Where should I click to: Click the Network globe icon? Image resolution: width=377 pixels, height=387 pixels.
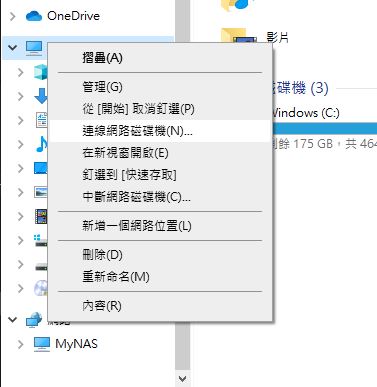click(x=34, y=320)
